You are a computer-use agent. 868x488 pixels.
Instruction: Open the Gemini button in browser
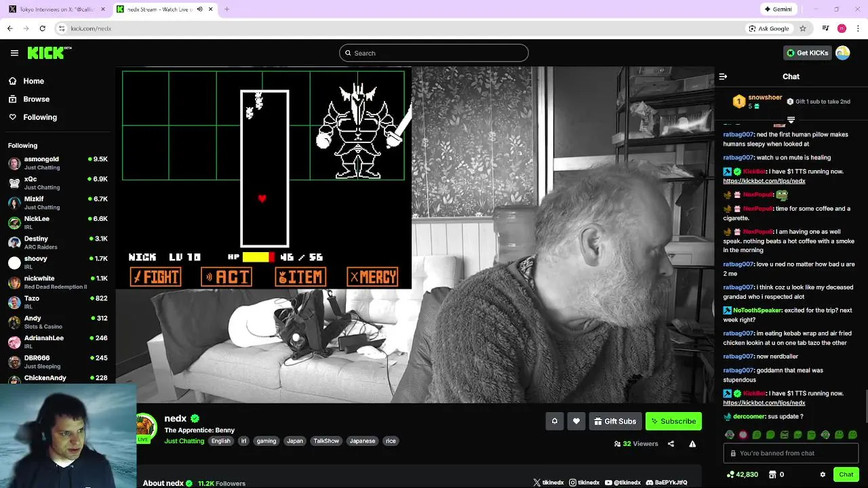coord(778,9)
